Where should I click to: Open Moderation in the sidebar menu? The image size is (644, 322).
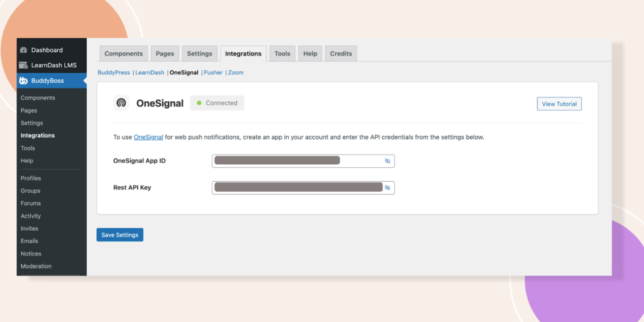(x=36, y=266)
